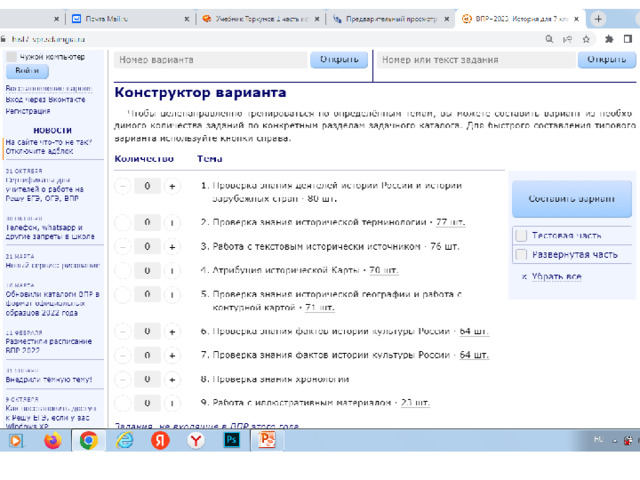
Task: Open a new browser tab
Action: pyautogui.click(x=598, y=19)
